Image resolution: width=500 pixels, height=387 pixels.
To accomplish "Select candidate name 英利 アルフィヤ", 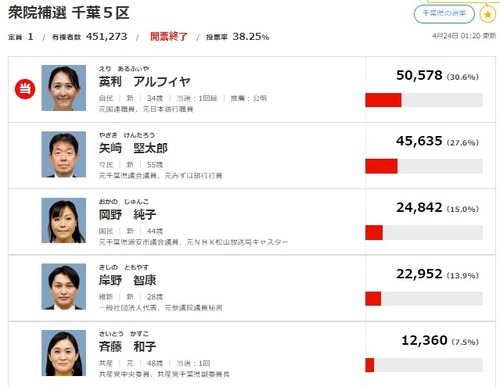I will 145,82.
